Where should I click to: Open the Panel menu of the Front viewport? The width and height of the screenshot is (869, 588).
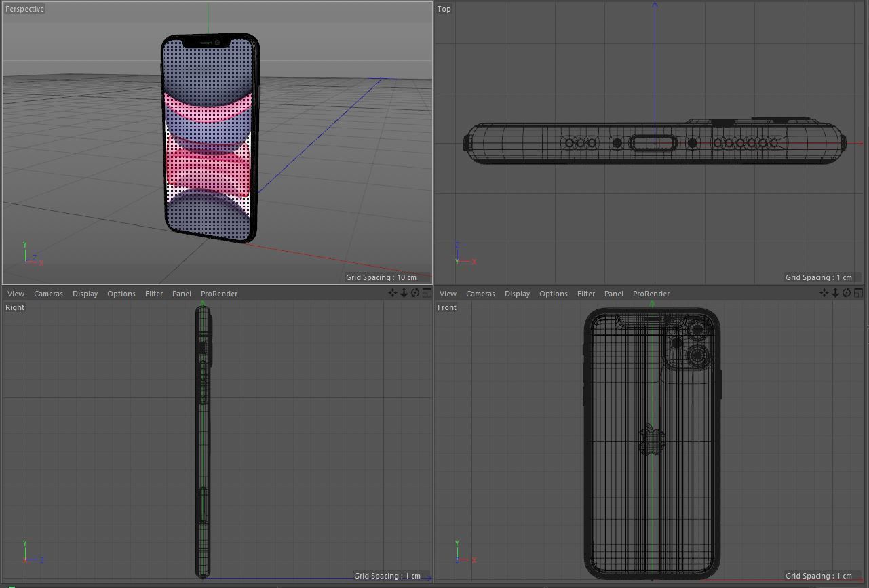coord(614,294)
